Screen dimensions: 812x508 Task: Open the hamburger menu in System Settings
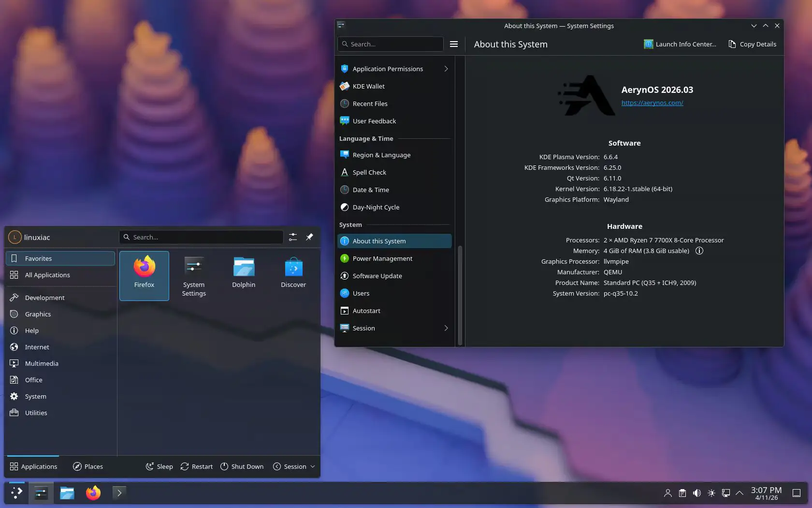tap(453, 44)
